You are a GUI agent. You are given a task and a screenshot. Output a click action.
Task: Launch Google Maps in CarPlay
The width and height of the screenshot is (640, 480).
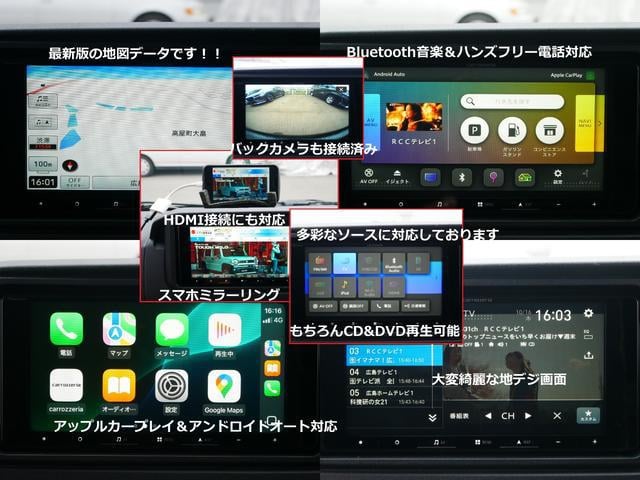pos(224,386)
